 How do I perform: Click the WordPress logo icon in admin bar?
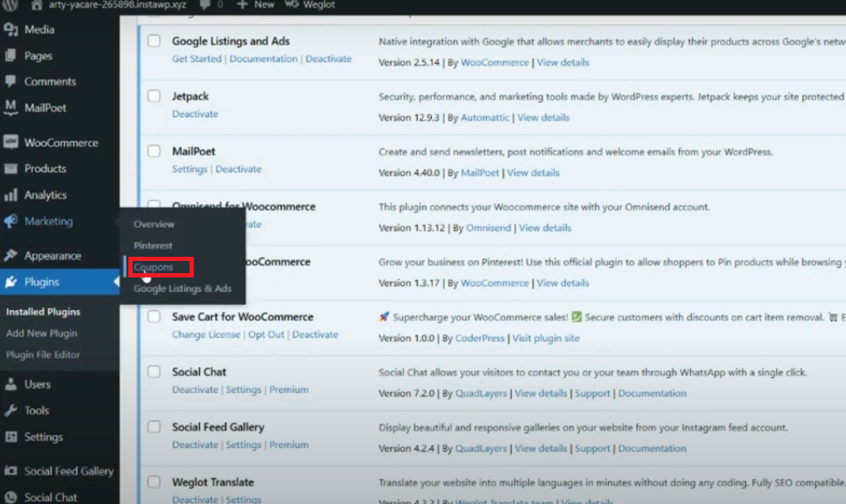[x=11, y=5]
